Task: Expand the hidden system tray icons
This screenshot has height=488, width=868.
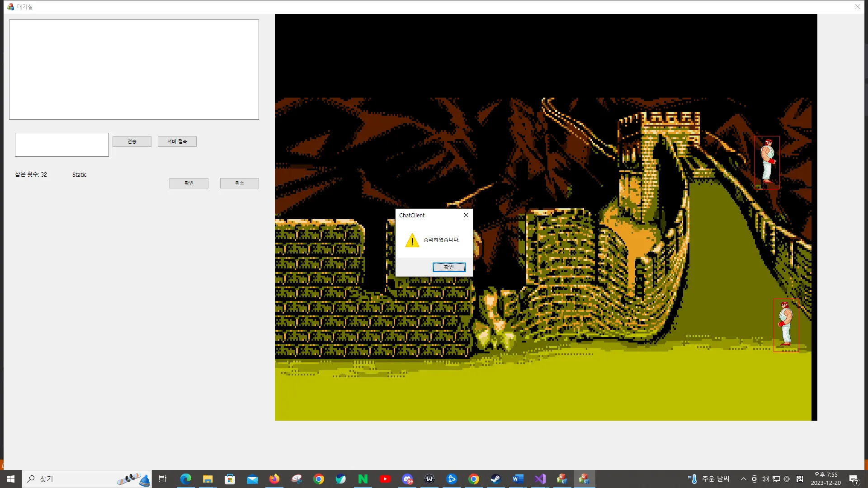Action: pyautogui.click(x=743, y=479)
